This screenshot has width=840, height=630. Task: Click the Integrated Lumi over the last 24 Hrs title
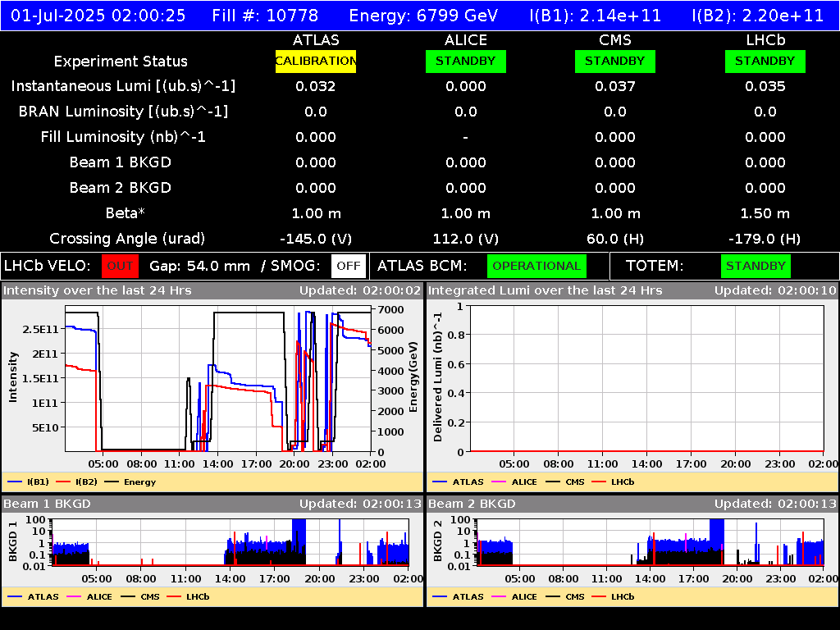click(546, 291)
